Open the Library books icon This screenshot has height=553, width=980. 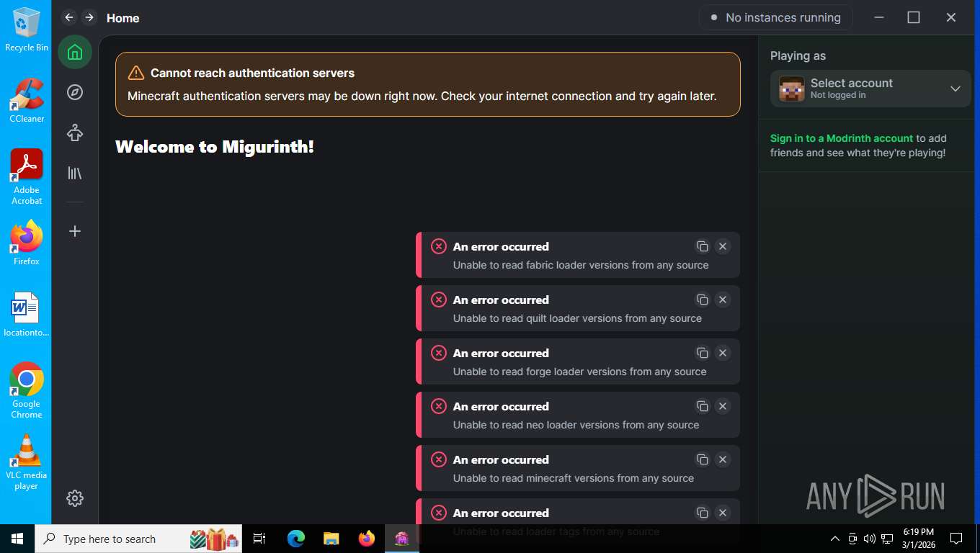(x=75, y=173)
